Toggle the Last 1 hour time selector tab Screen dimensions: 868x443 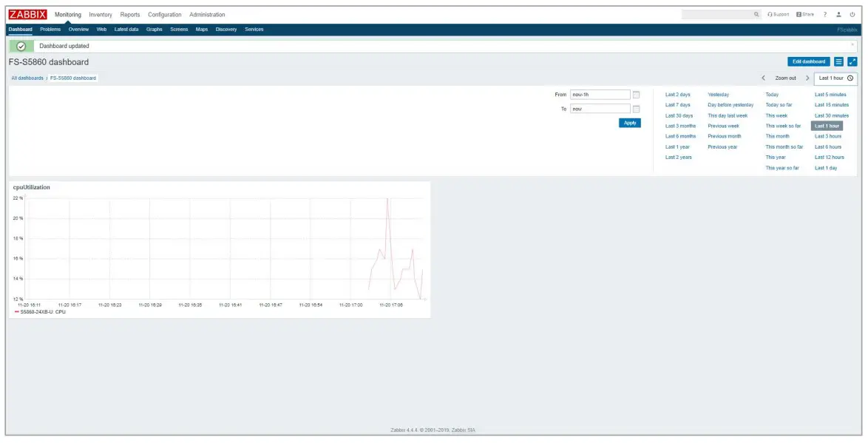click(835, 78)
